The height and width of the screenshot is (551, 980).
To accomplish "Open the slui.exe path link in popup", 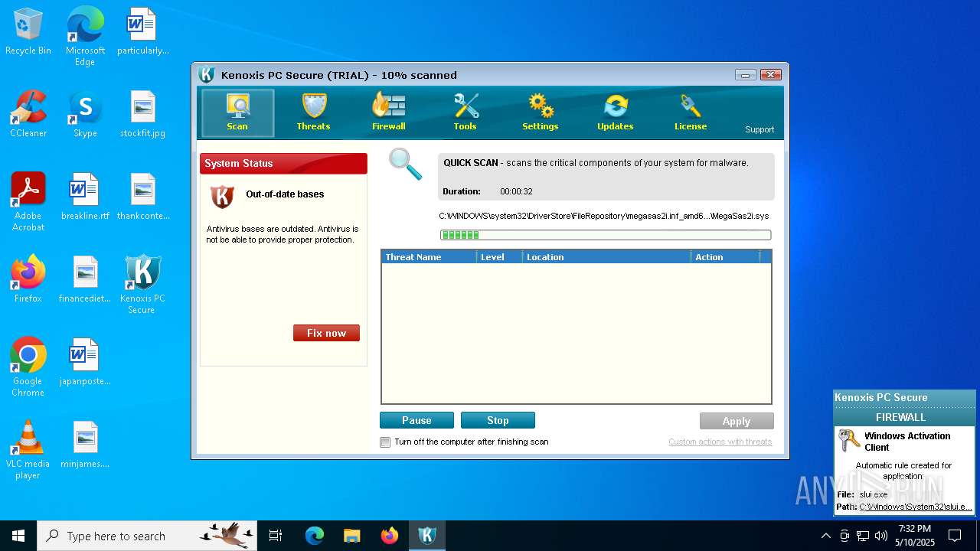I will pyautogui.click(x=916, y=507).
